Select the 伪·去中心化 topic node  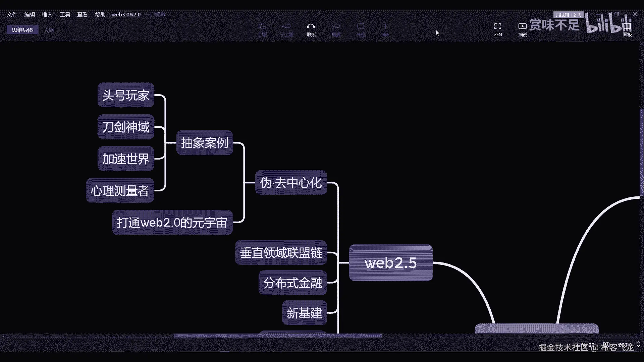291,183
